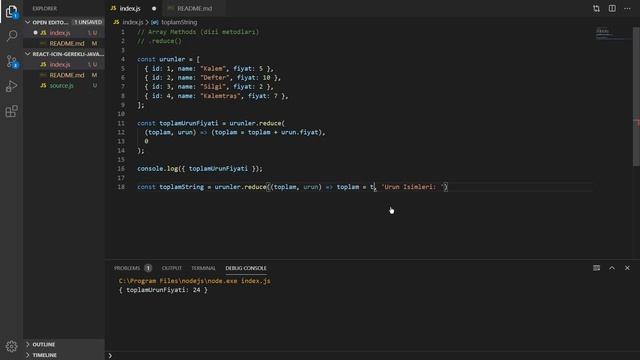Click 'Urun Isimleri: ' string on line 18
Image resolution: width=640 pixels, height=360 pixels.
click(413, 187)
